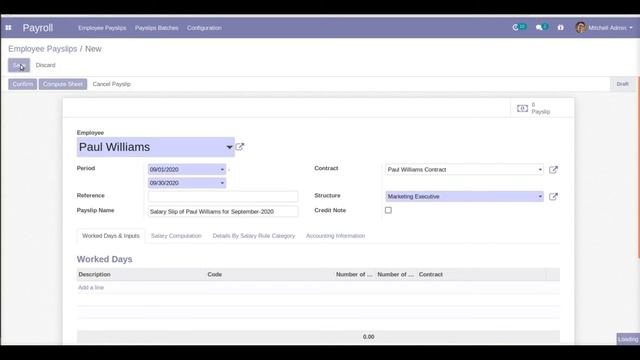Click the Reference input field
640x360 pixels.
pyautogui.click(x=223, y=196)
